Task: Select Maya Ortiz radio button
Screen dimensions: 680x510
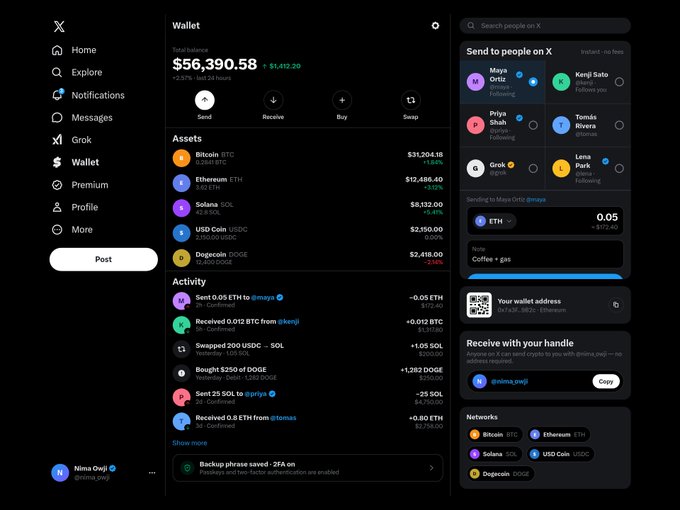Action: tap(533, 82)
